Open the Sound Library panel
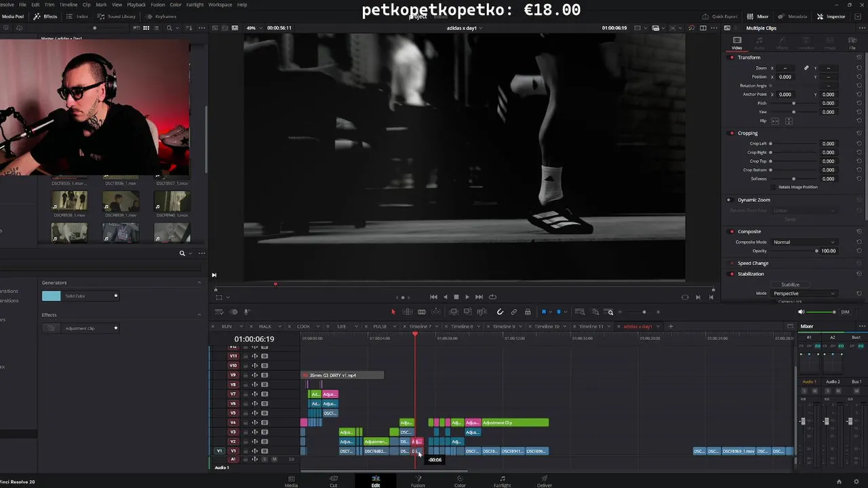Viewport: 868px width, 488px height. (x=117, y=16)
